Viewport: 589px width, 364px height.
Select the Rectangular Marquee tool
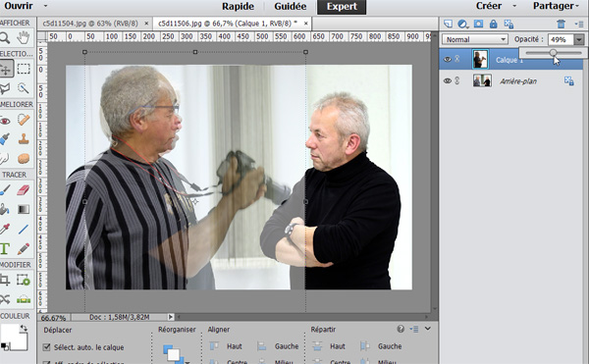click(x=24, y=69)
